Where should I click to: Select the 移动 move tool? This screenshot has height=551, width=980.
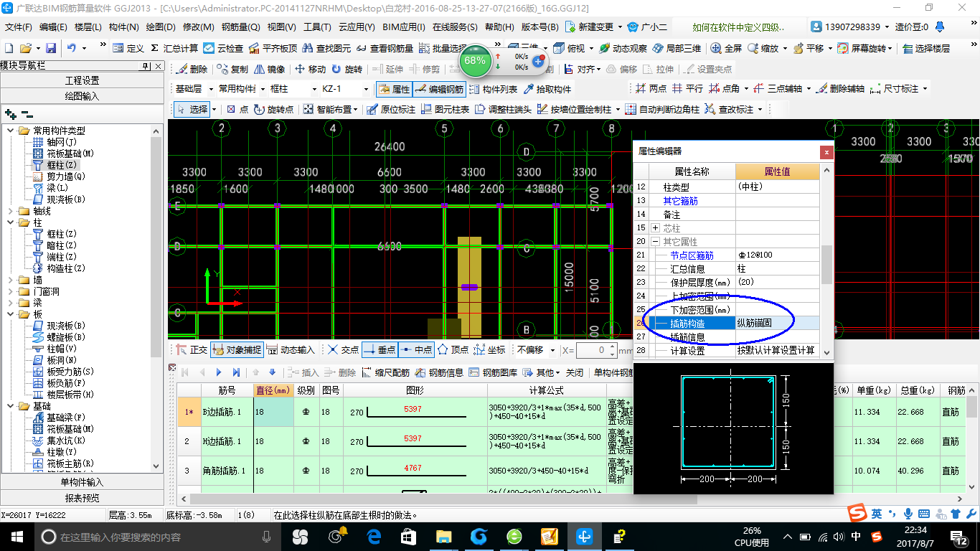tap(310, 69)
